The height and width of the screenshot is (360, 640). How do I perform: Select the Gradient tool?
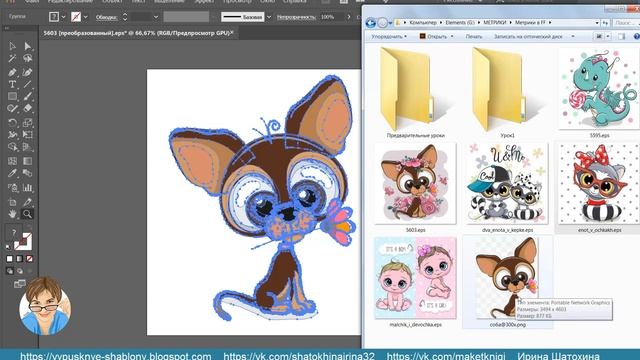[x=27, y=161]
